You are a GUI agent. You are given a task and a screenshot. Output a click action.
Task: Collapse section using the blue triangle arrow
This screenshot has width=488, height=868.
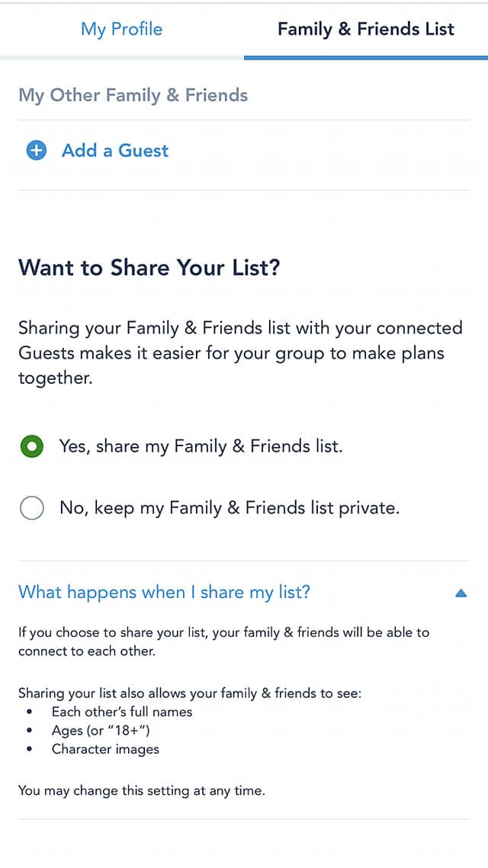461,593
